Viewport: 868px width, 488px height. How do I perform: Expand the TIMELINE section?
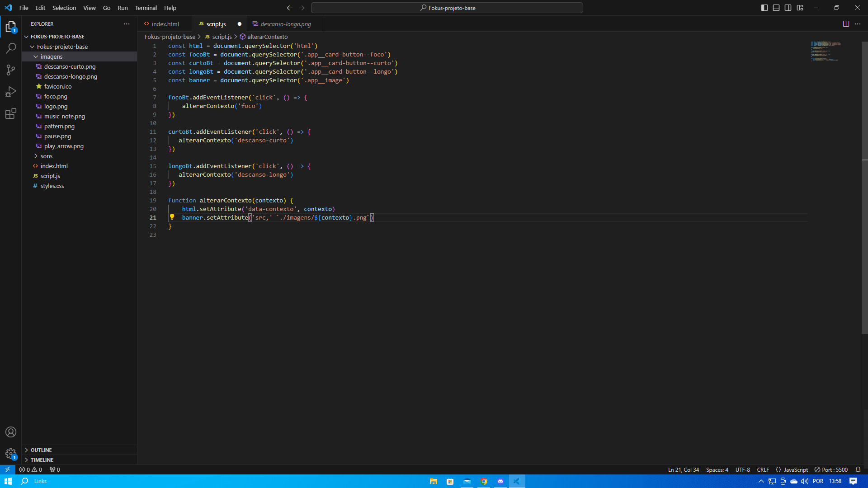point(79,460)
